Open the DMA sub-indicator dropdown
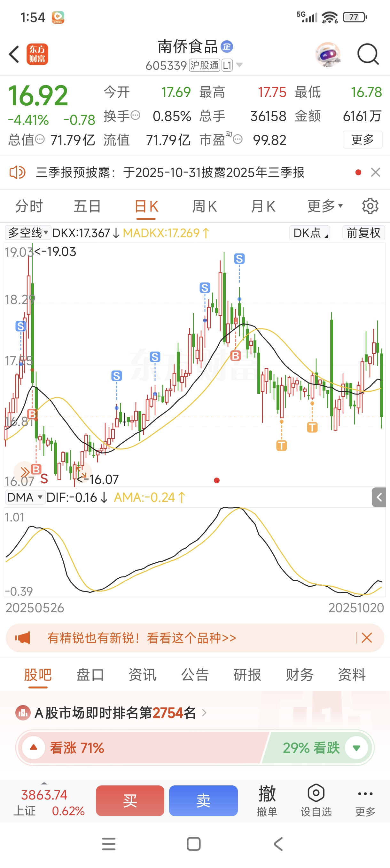The width and height of the screenshot is (390, 868). pyautogui.click(x=25, y=497)
